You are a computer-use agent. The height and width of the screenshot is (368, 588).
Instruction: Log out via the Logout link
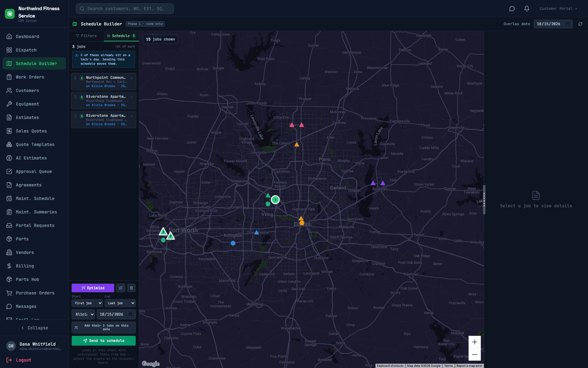click(x=19, y=360)
